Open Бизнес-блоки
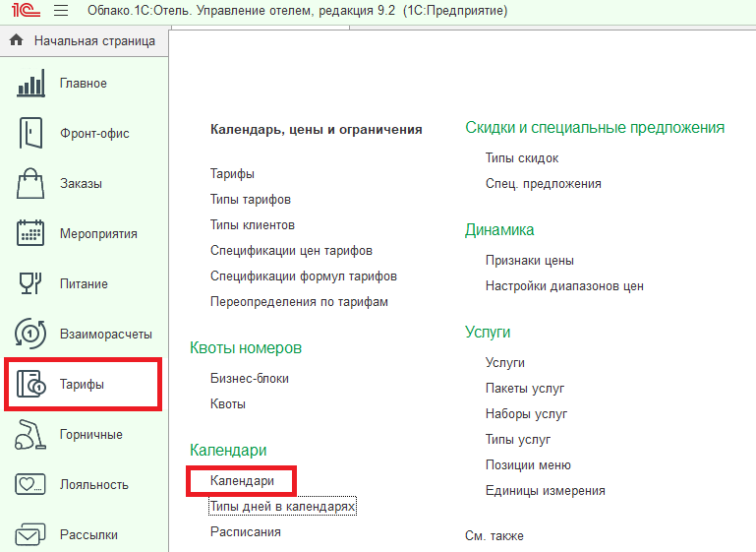The width and height of the screenshot is (756, 552). 250,378
